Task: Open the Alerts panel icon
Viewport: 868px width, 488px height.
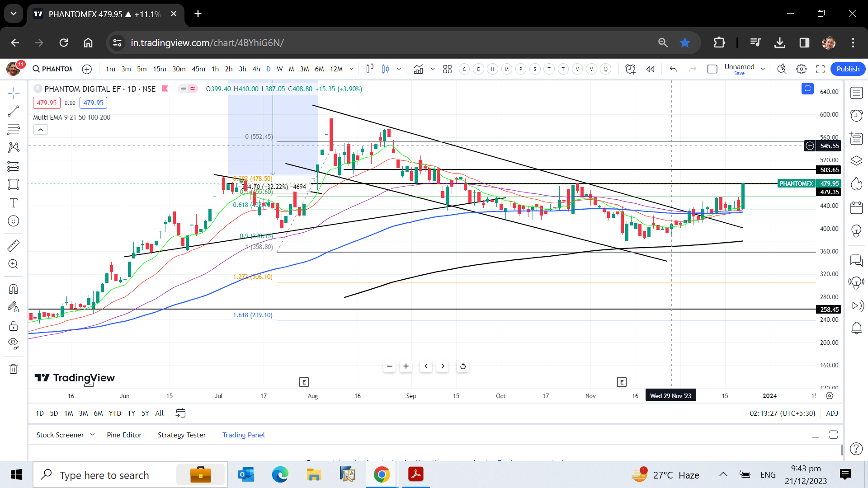Action: pos(856,116)
